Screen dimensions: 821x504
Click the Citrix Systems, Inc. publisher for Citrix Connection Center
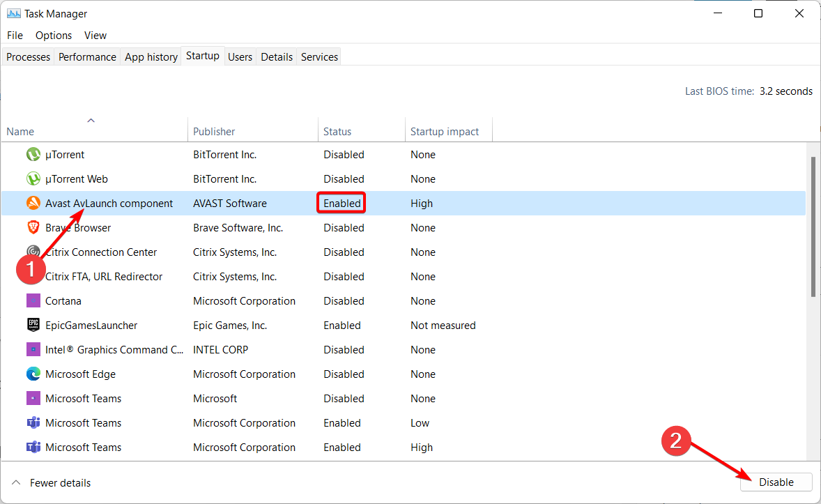[235, 252]
